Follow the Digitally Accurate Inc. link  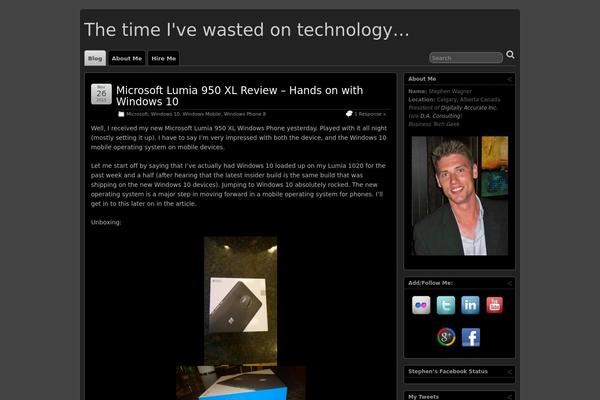pos(468,108)
